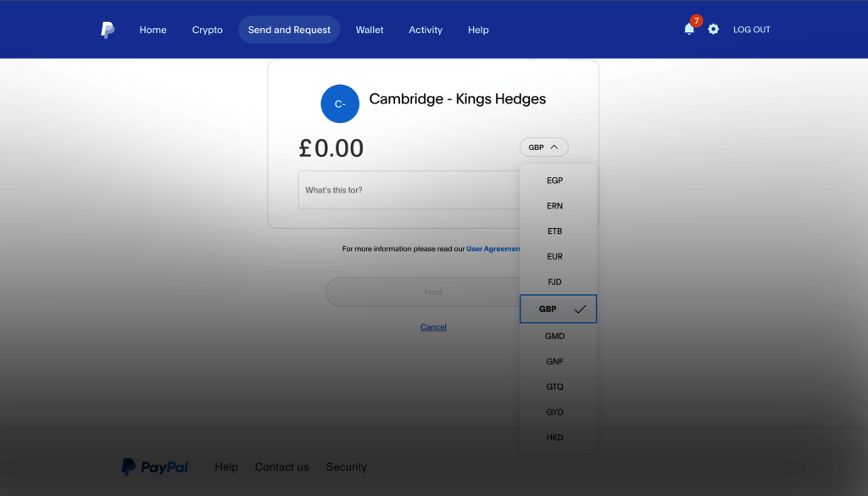Click the PayPal logo in header
Screen dimensions: 868x496
108,30
